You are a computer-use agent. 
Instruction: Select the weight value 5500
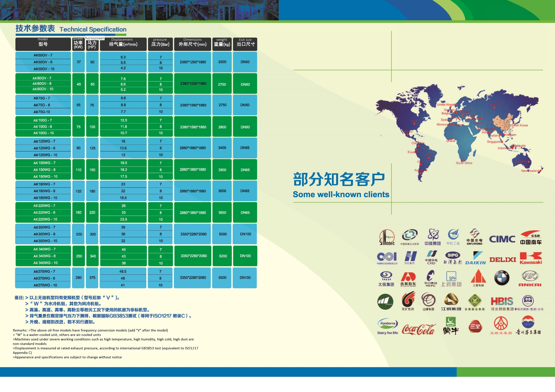pos(223,278)
